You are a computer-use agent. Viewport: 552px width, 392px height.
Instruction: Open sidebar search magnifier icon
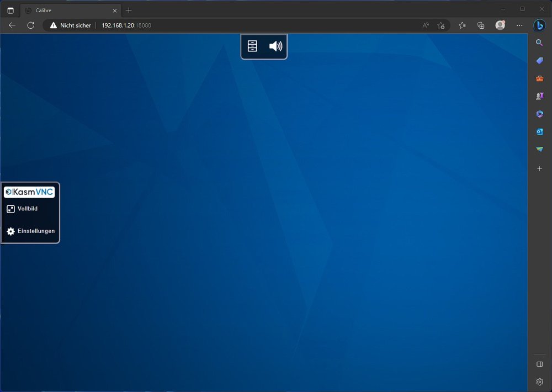pyautogui.click(x=539, y=43)
